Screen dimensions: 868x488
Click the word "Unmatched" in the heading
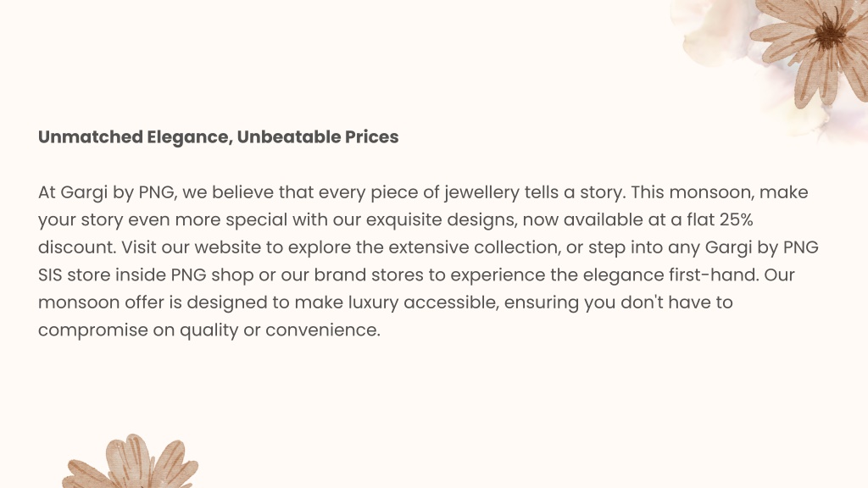pos(90,136)
